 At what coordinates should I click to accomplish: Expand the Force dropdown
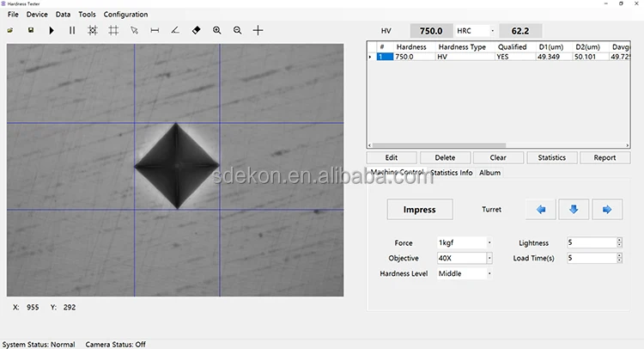point(489,243)
